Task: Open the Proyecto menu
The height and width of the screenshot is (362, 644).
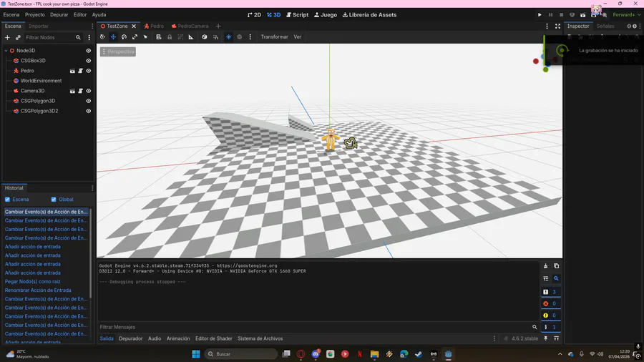Action: pyautogui.click(x=35, y=15)
